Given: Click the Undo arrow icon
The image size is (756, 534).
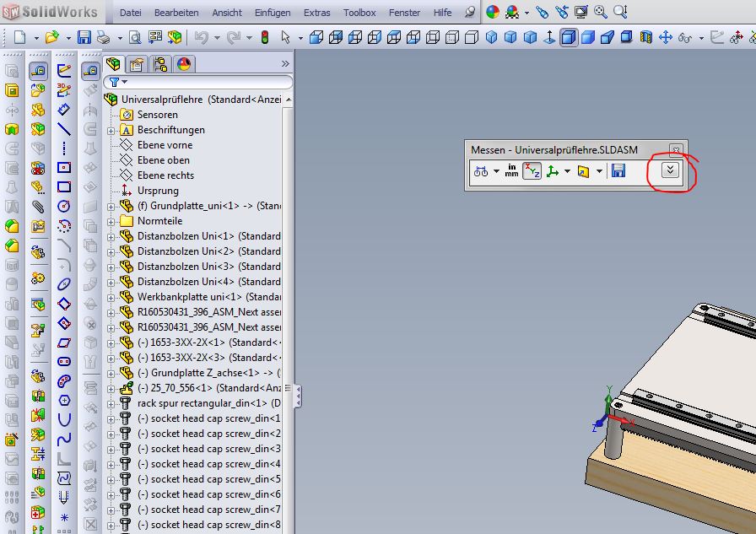Looking at the screenshot, I should click(202, 36).
